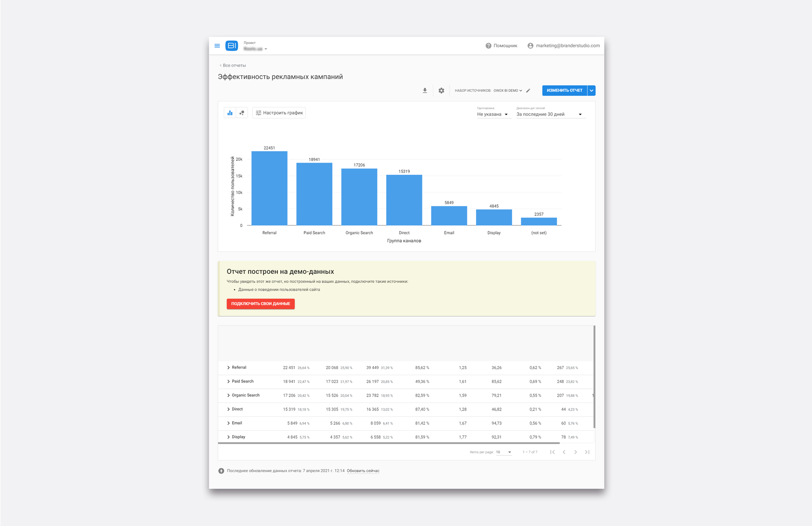Go to the next table page
Image resolution: width=812 pixels, height=526 pixels.
(x=575, y=452)
